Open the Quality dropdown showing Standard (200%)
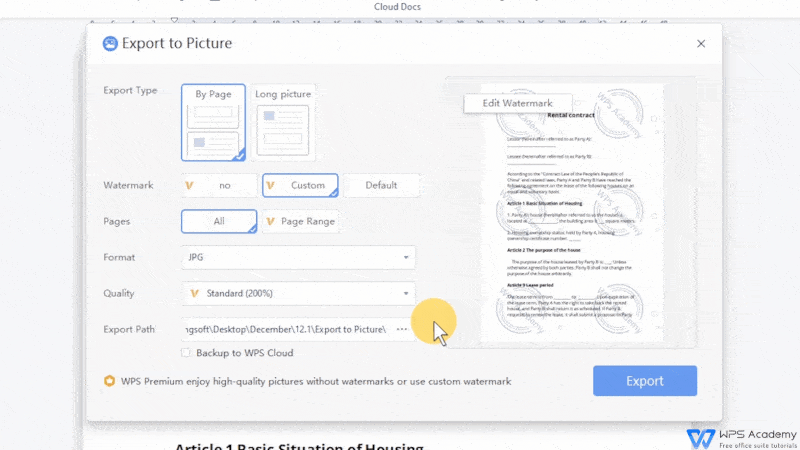 [x=298, y=293]
